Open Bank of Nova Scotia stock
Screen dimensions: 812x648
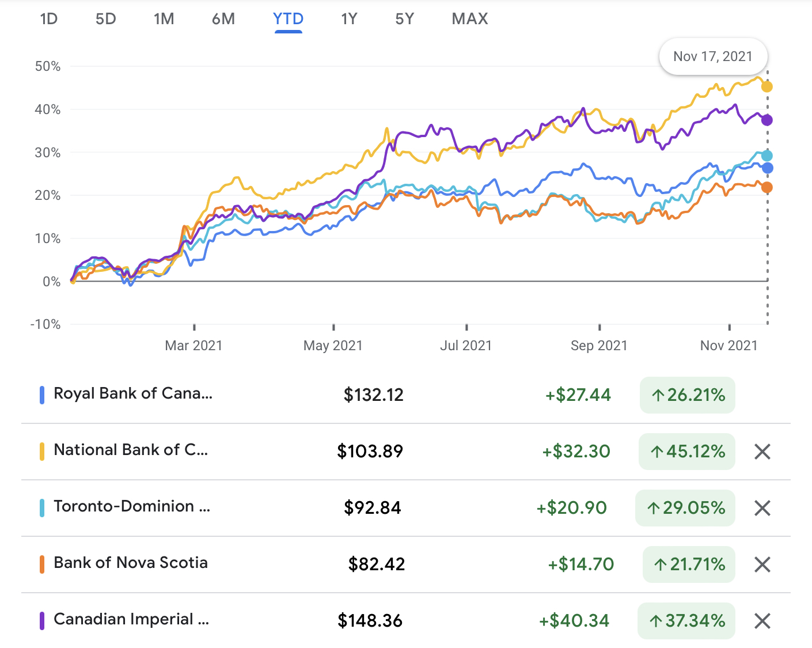pos(131,563)
